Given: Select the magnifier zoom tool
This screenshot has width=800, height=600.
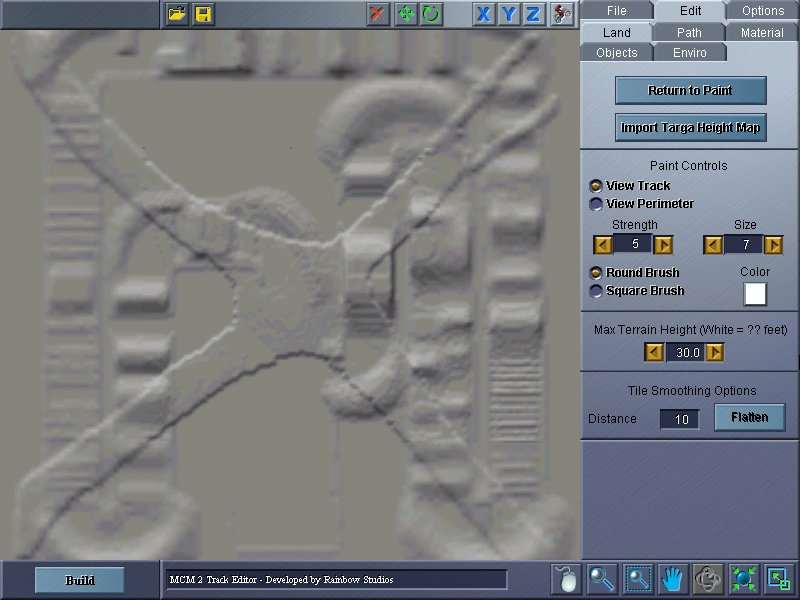Looking at the screenshot, I should click(x=602, y=579).
